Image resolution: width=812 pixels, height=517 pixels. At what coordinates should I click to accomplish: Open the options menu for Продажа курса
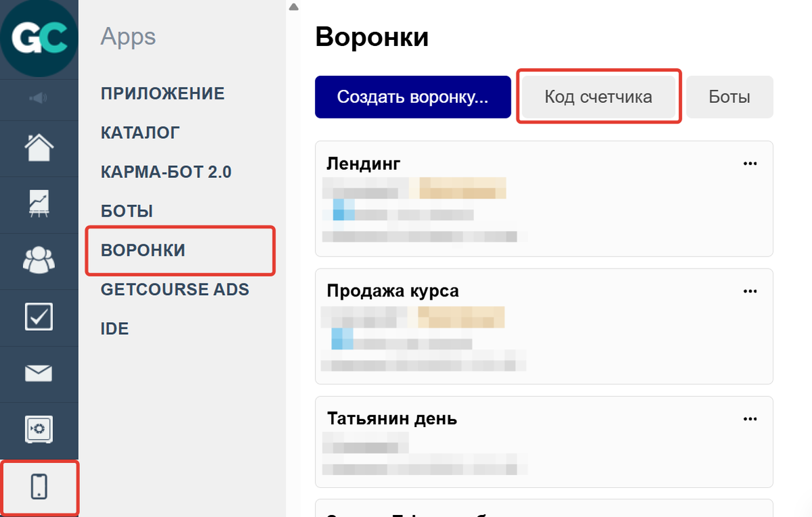coord(750,291)
